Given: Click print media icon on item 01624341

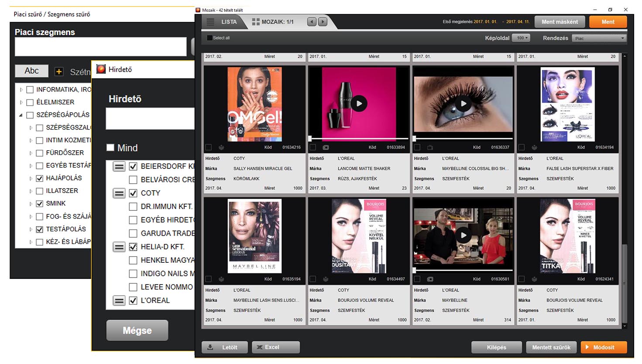Looking at the screenshot, I should point(534,279).
